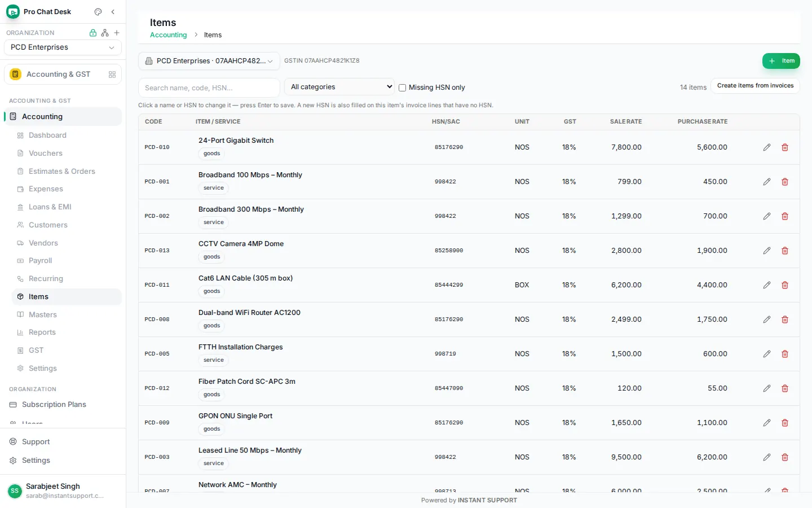The height and width of the screenshot is (508, 812).
Task: Delete the 24-Port Gigabit Switch item
Action: pos(785,147)
